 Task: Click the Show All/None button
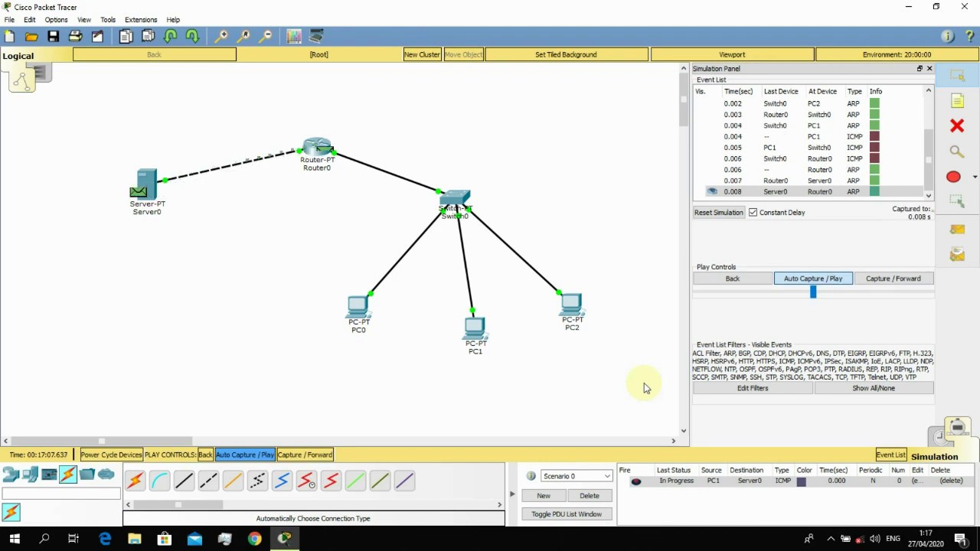874,388
